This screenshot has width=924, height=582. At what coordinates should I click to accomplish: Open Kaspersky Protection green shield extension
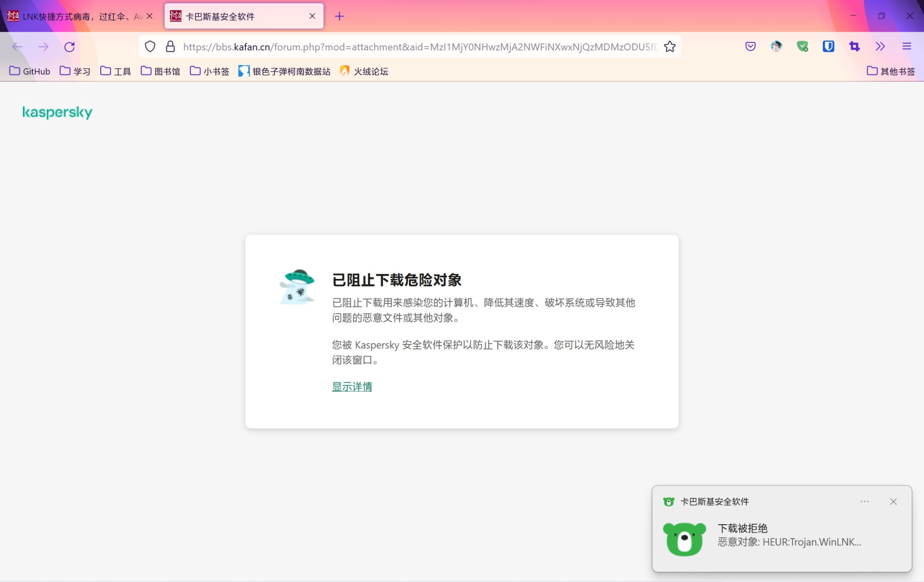click(x=802, y=46)
